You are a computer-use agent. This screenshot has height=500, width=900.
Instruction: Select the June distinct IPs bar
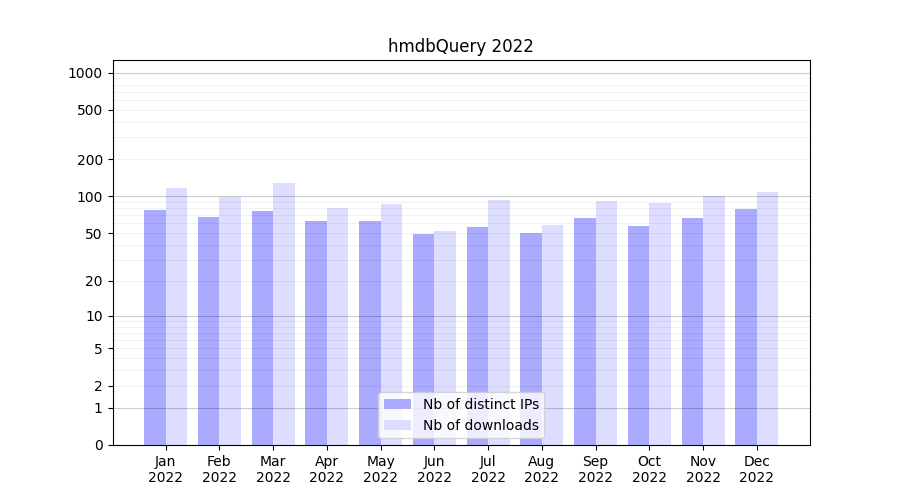pyautogui.click(x=424, y=339)
